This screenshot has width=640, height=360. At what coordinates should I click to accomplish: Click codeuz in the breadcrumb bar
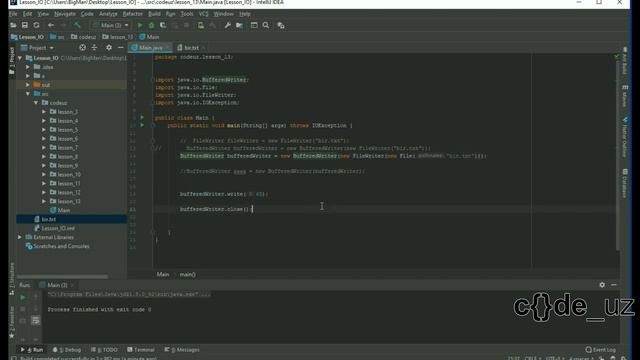pos(84,37)
